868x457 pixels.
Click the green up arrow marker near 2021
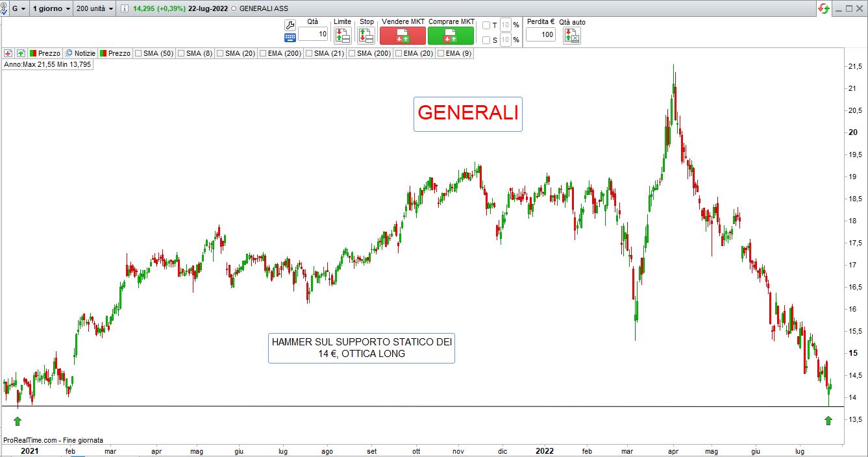pyautogui.click(x=18, y=421)
